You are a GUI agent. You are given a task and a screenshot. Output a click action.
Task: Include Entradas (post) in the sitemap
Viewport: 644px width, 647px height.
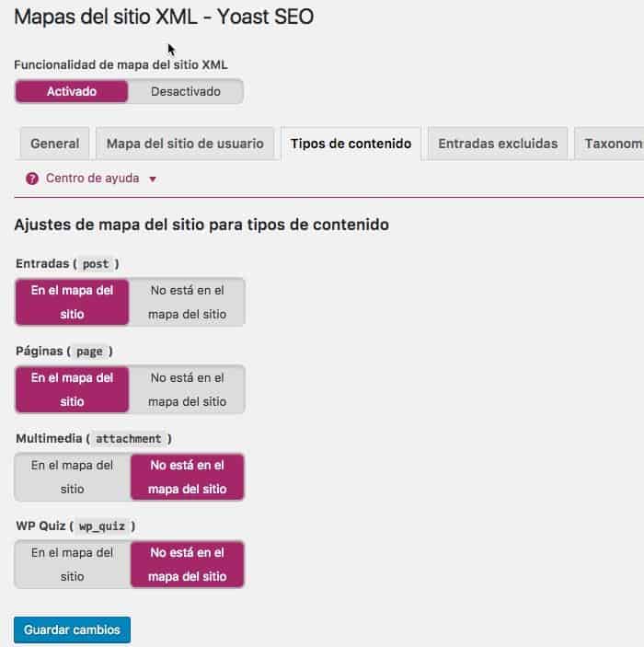[x=72, y=302]
